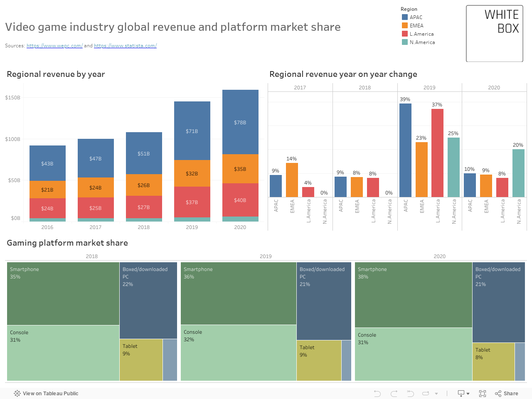Click the Undo arrow icon in bottom toolbar
This screenshot has width=532, height=399.
pos(377,393)
